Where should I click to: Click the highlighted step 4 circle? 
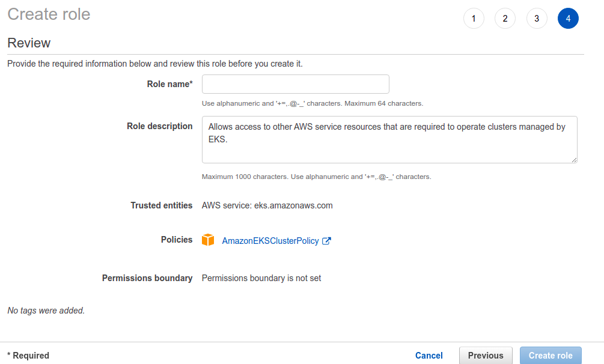coord(568,19)
